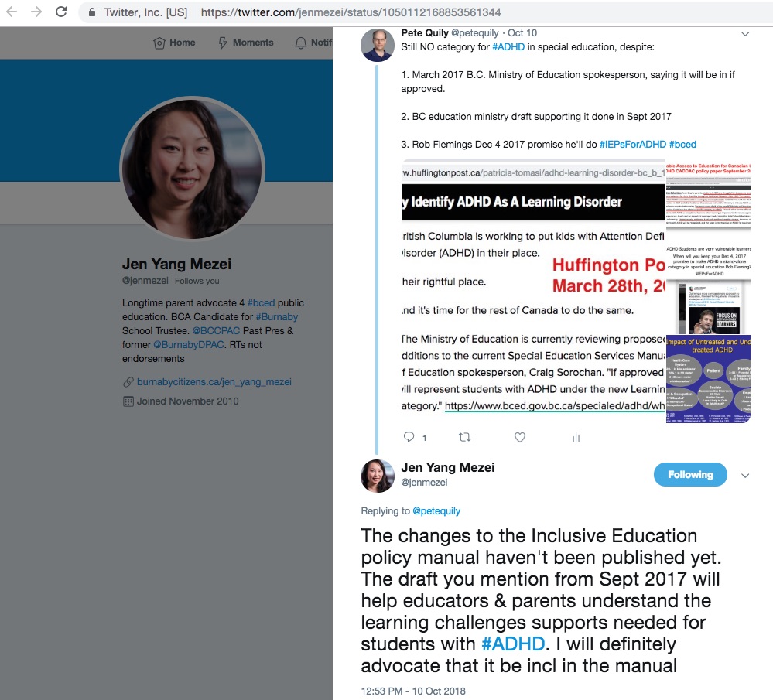Like Pete Quily's tweet with heart icon
Image resolution: width=773 pixels, height=700 pixels.
coord(520,437)
